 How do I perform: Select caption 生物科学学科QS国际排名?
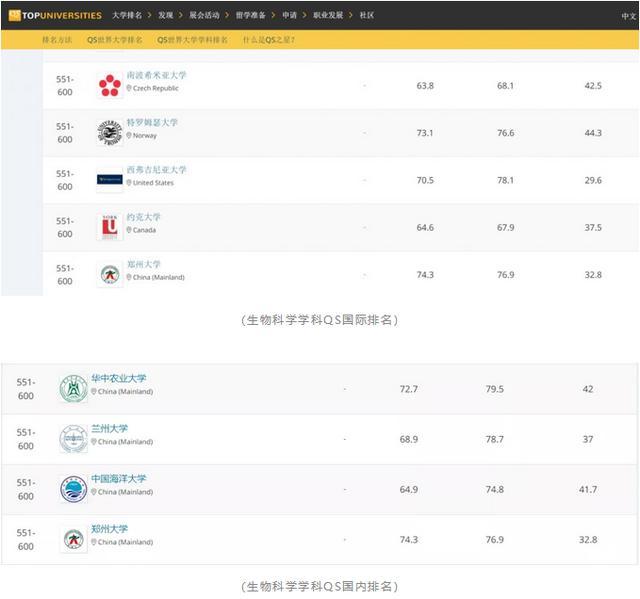(x=320, y=320)
